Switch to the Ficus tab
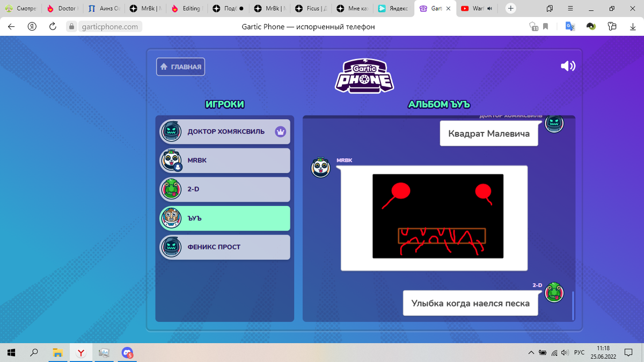644x362 pixels. click(310, 9)
